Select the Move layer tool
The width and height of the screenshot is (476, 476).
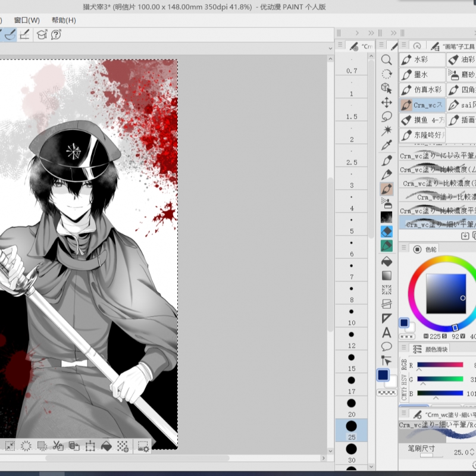tap(386, 102)
